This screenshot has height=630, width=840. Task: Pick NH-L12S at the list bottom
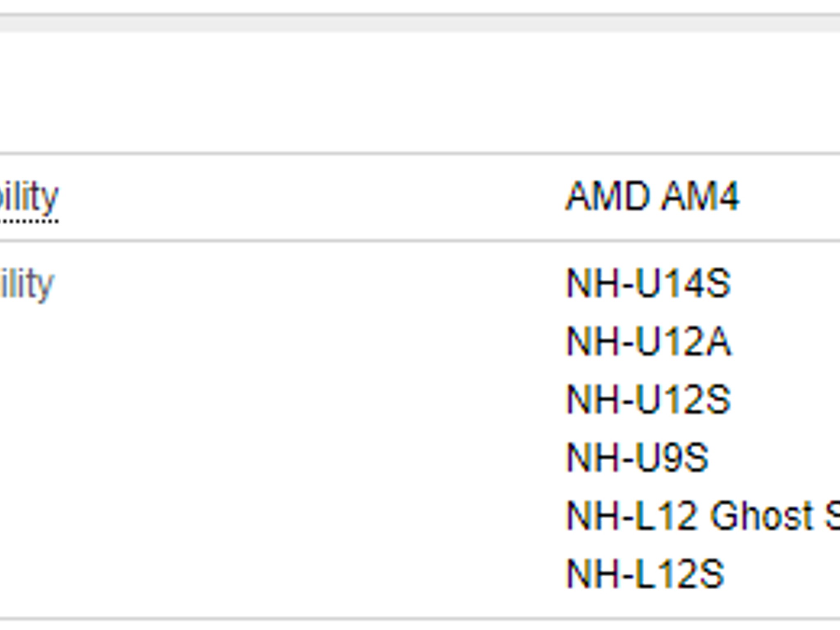coord(645,574)
